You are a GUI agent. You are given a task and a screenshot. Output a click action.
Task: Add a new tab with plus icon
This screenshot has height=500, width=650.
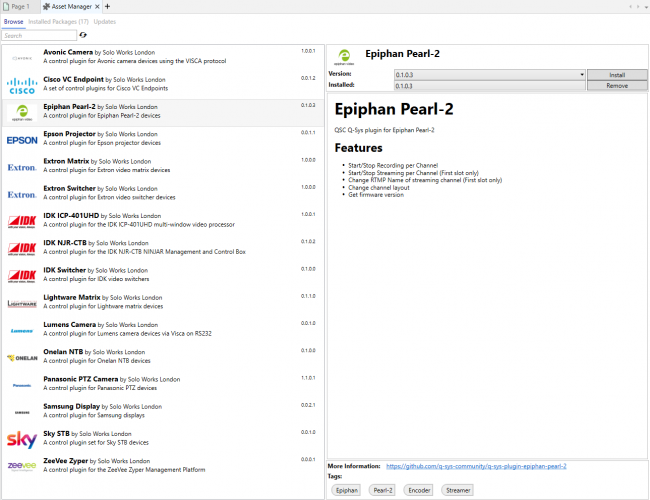point(107,6)
